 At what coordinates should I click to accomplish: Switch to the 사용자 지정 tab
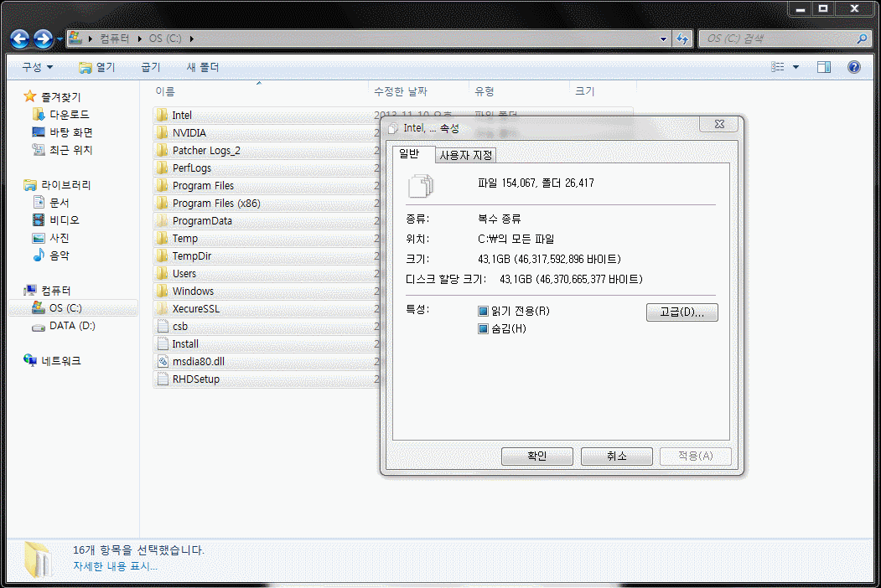coord(466,155)
